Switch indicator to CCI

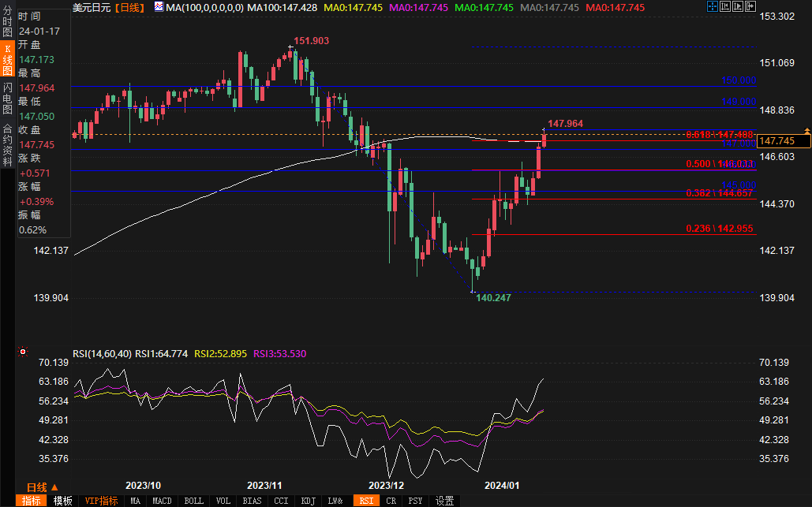281,500
